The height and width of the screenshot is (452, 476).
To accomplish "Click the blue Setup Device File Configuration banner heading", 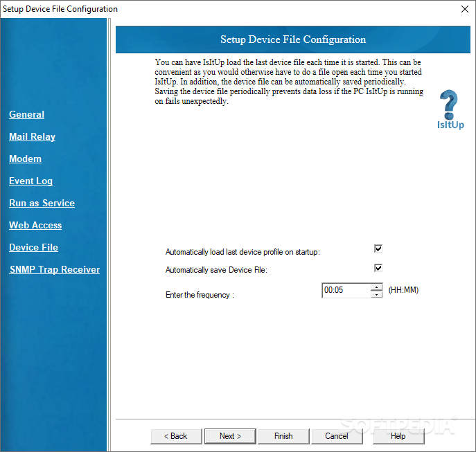I will click(293, 39).
